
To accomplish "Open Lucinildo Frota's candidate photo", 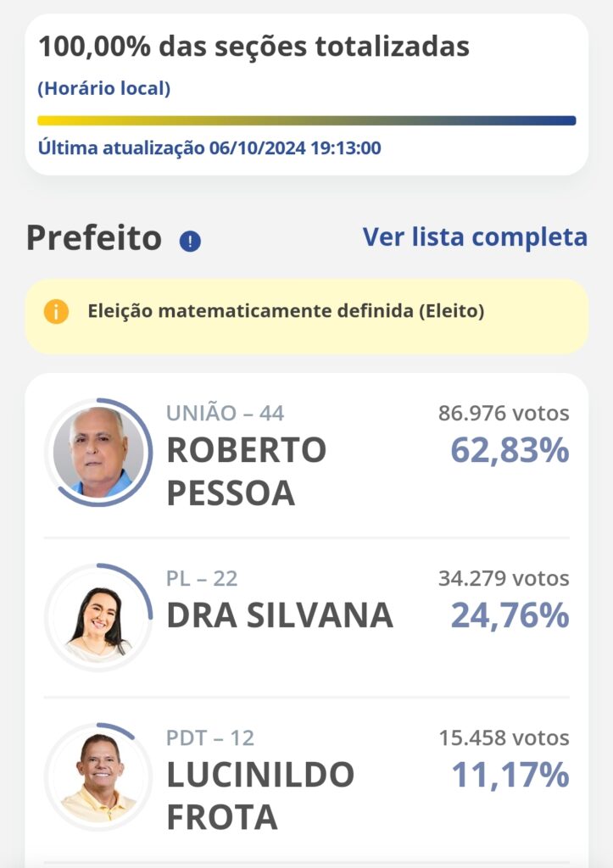I will point(98,777).
